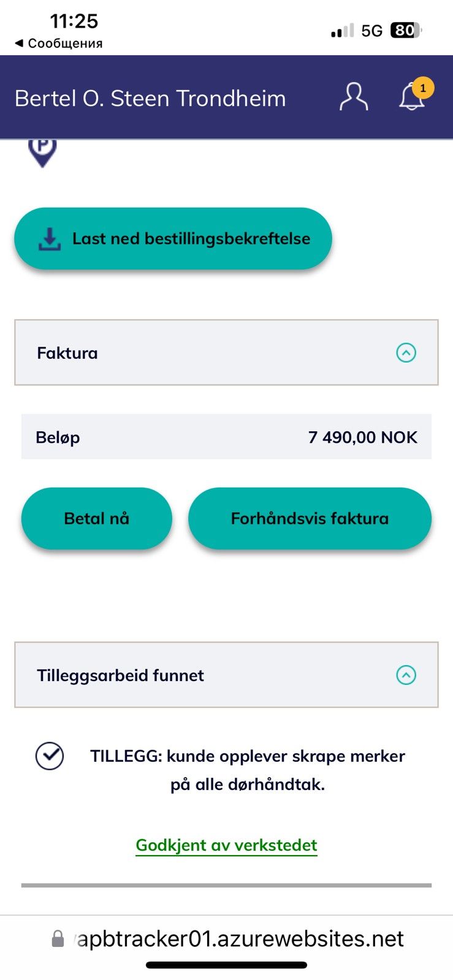Click Last ned bestillingsbekreftelse button
Viewport: 453px width, 980px height.
point(173,238)
